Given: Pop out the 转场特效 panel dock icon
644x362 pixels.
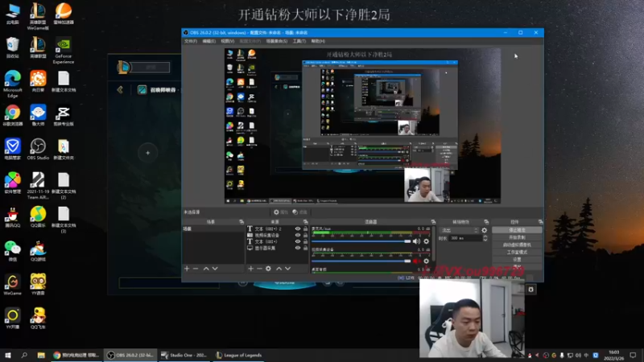Looking at the screenshot, I should coord(486,222).
